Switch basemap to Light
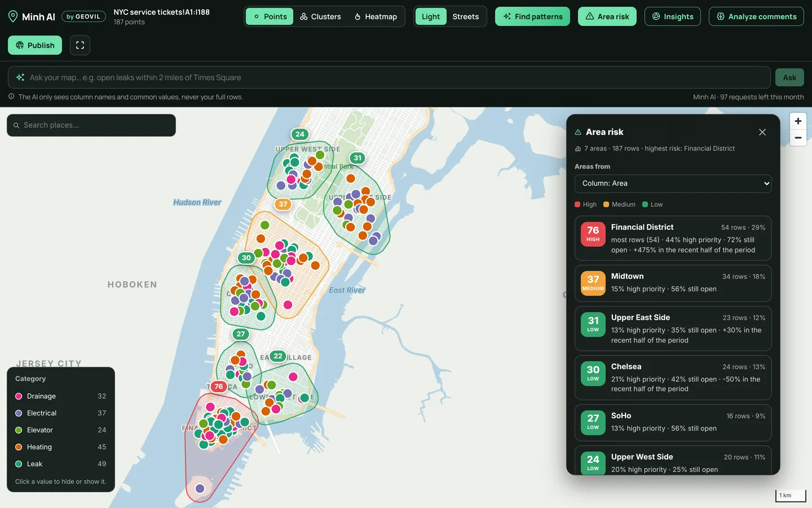Screen dimensions: 812x508 coord(431,16)
